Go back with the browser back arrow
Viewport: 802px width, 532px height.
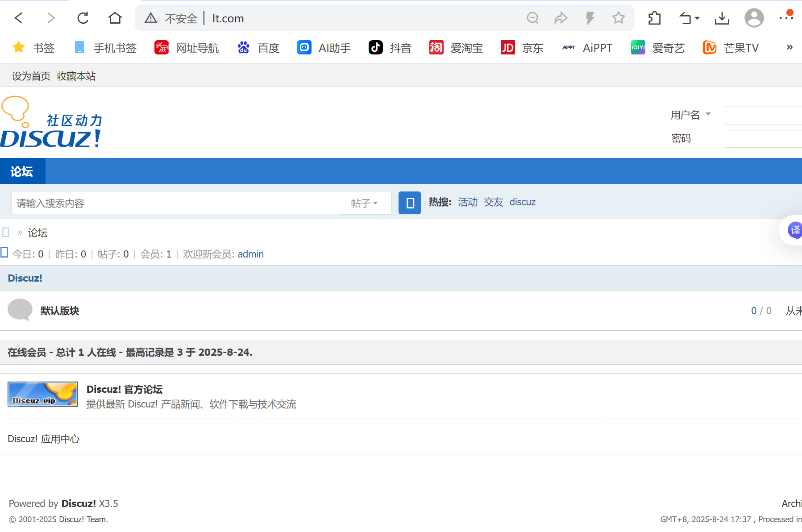(x=18, y=18)
